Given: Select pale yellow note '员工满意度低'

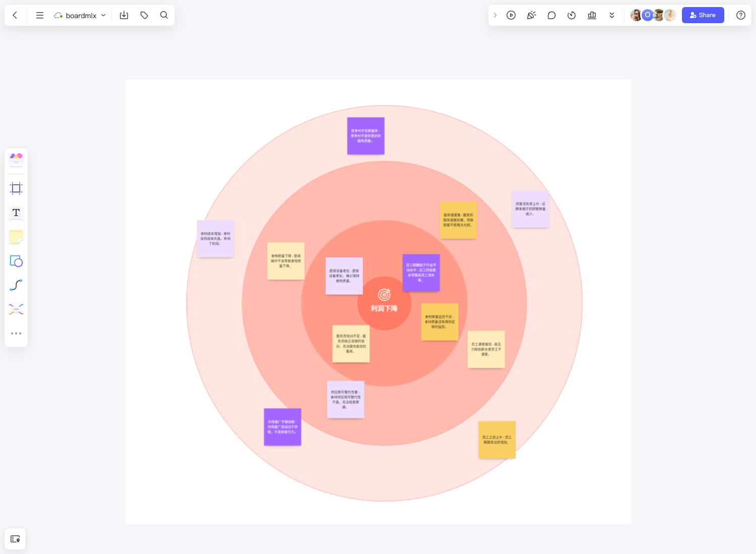Looking at the screenshot, I should (486, 350).
